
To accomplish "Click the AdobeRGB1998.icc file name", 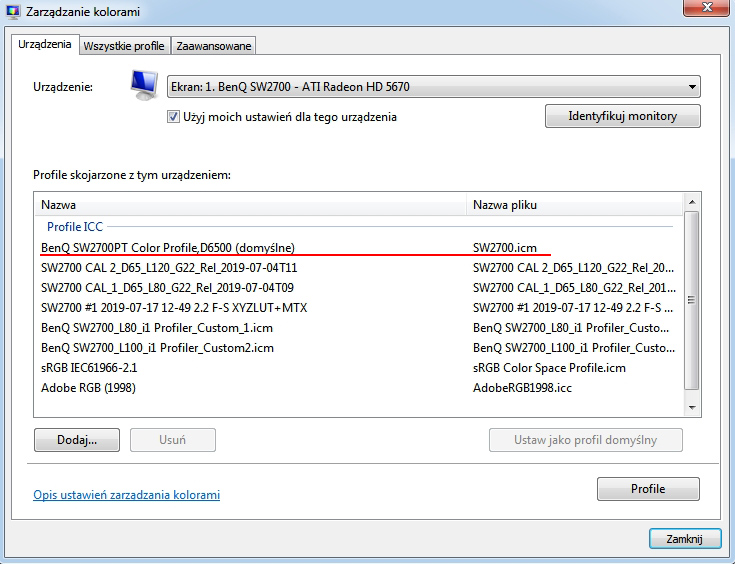I will tap(522, 388).
